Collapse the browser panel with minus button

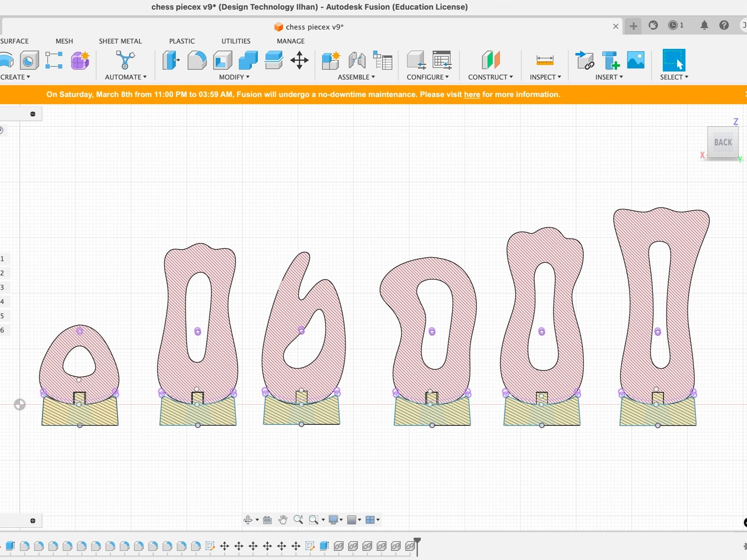[33, 114]
